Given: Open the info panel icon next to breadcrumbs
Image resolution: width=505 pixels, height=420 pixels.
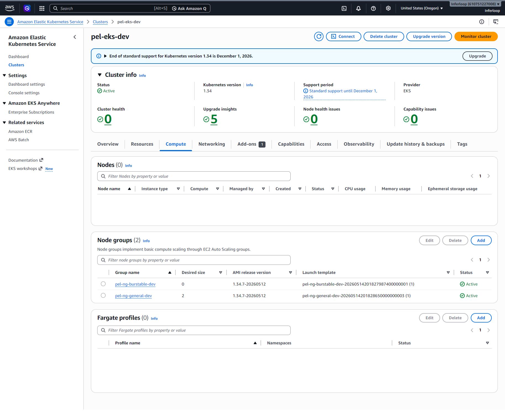Looking at the screenshot, I should [x=482, y=22].
